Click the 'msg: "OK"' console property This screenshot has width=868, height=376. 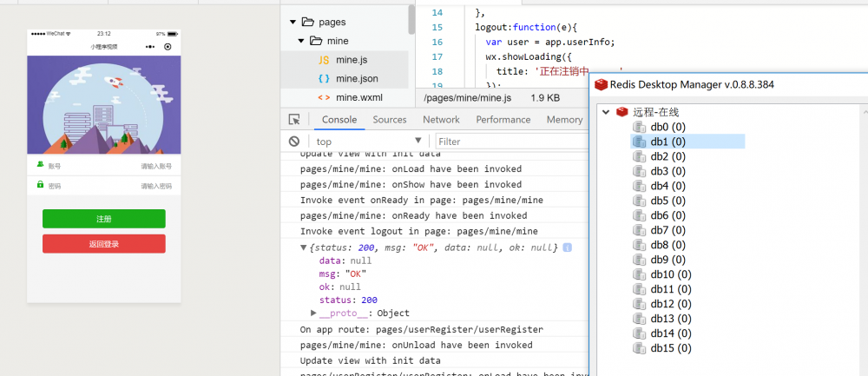[x=343, y=274]
